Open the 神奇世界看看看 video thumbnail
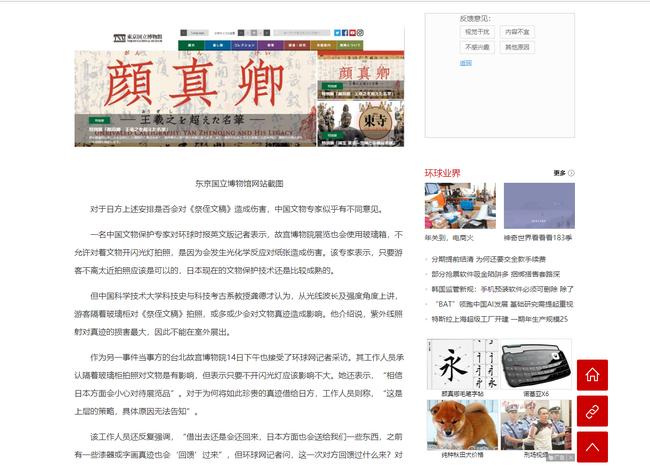 (538, 205)
